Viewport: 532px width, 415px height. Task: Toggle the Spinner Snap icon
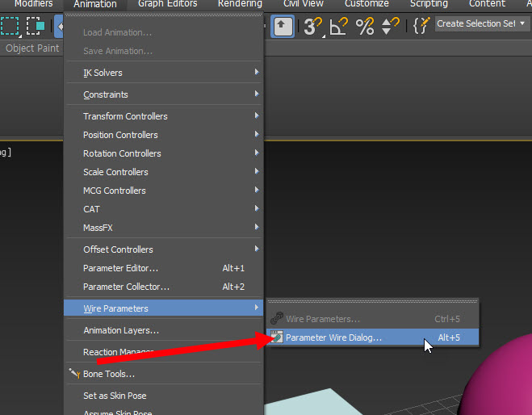[390, 26]
